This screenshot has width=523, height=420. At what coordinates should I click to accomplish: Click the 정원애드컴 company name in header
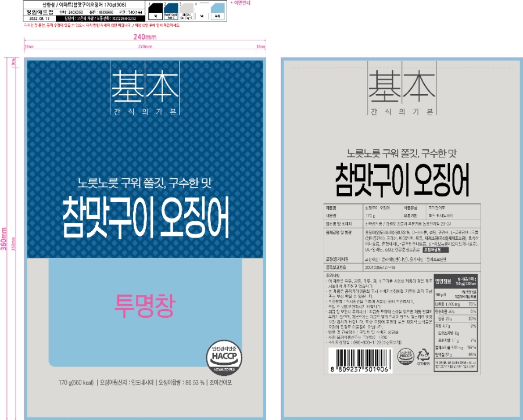(x=35, y=12)
